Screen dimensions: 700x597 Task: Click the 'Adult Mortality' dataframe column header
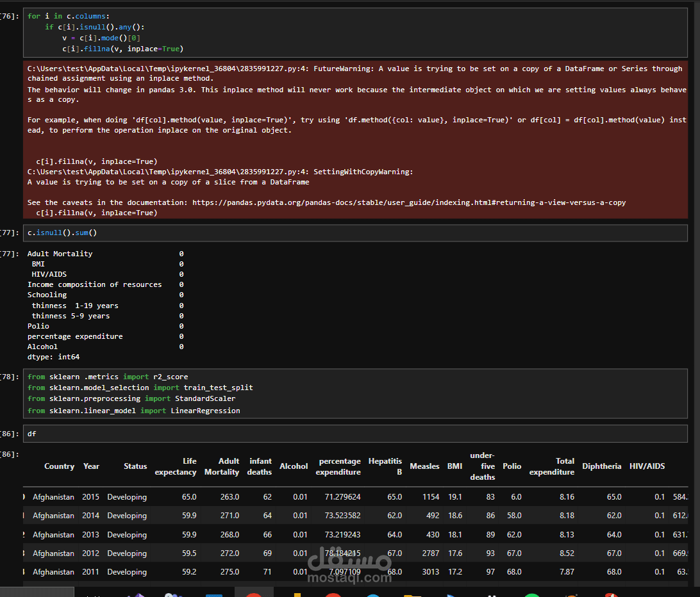point(222,466)
